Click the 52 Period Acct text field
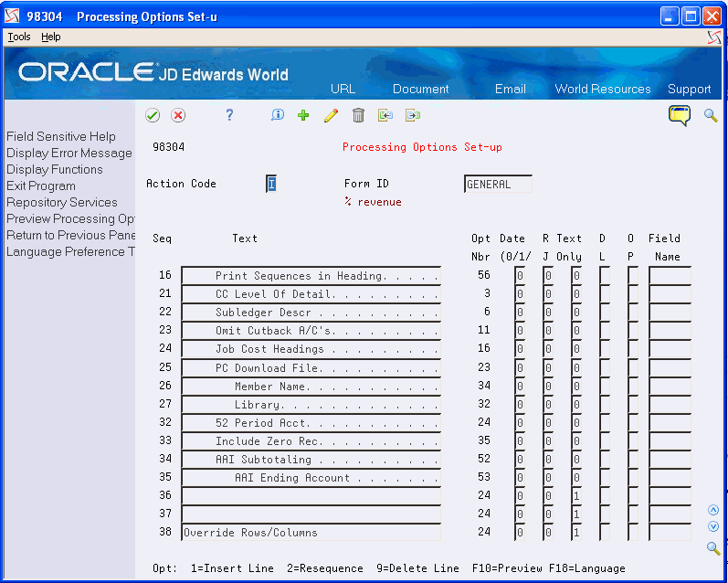Viewport: 728px width, 583px height. tap(311, 423)
